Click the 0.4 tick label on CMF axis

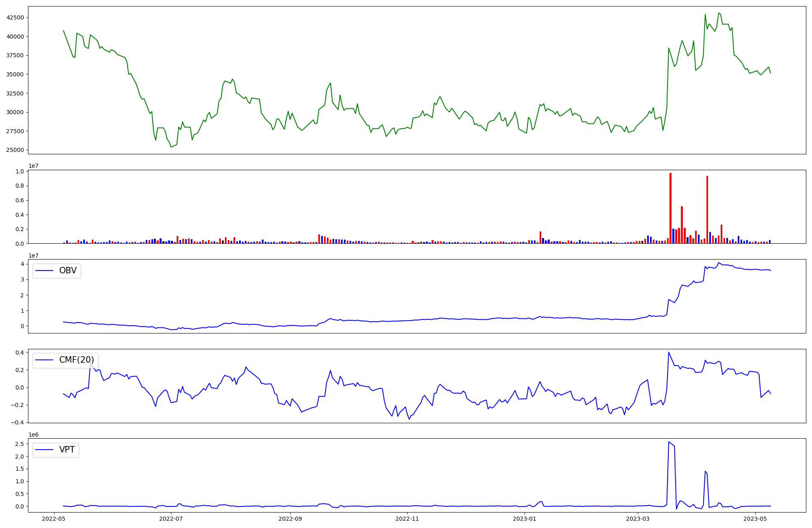pos(20,352)
